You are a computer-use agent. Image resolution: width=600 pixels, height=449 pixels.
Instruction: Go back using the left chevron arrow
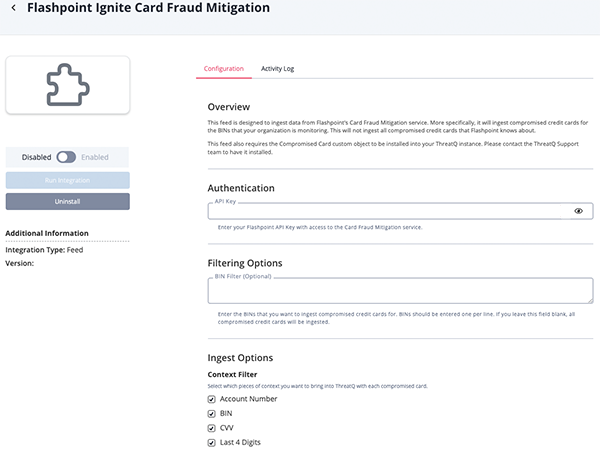point(14,8)
